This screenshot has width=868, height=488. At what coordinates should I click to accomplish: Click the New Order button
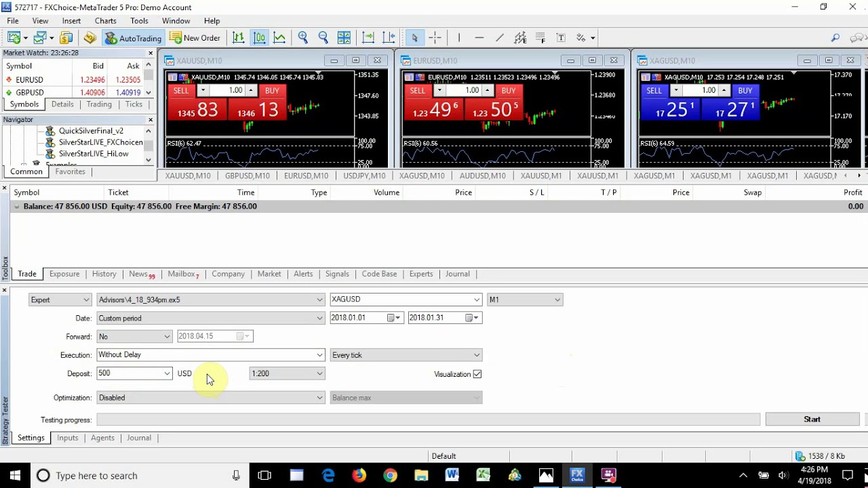[x=195, y=38]
